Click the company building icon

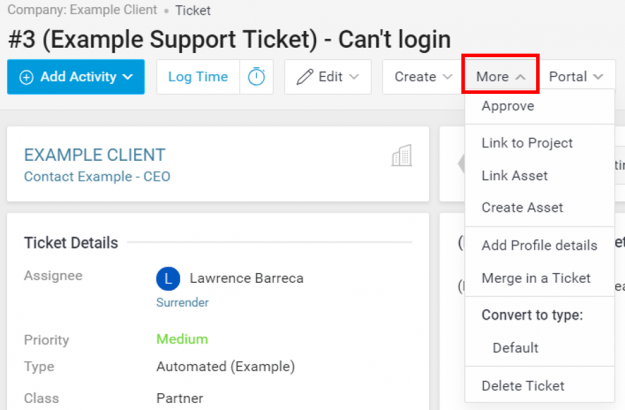pyautogui.click(x=402, y=156)
